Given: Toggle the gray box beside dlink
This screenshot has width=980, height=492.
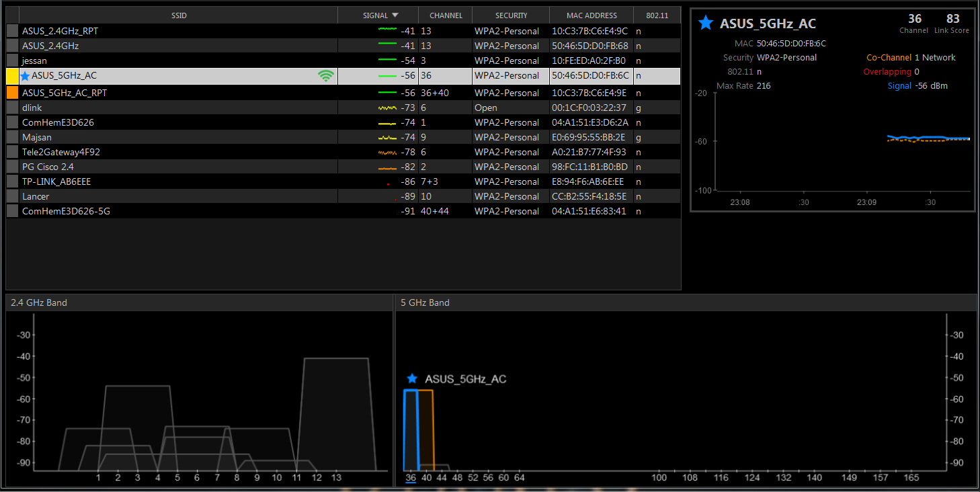Looking at the screenshot, I should (x=12, y=108).
